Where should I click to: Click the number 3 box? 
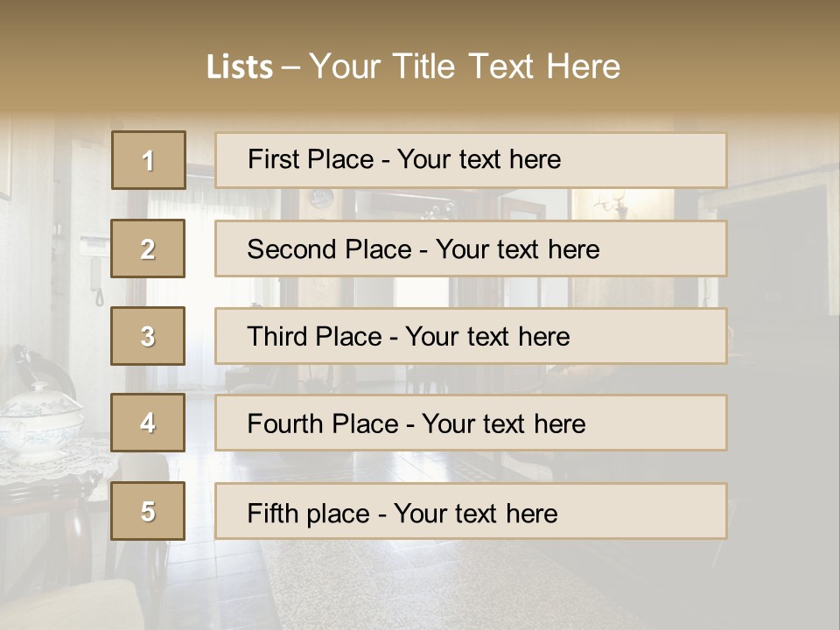click(x=149, y=336)
